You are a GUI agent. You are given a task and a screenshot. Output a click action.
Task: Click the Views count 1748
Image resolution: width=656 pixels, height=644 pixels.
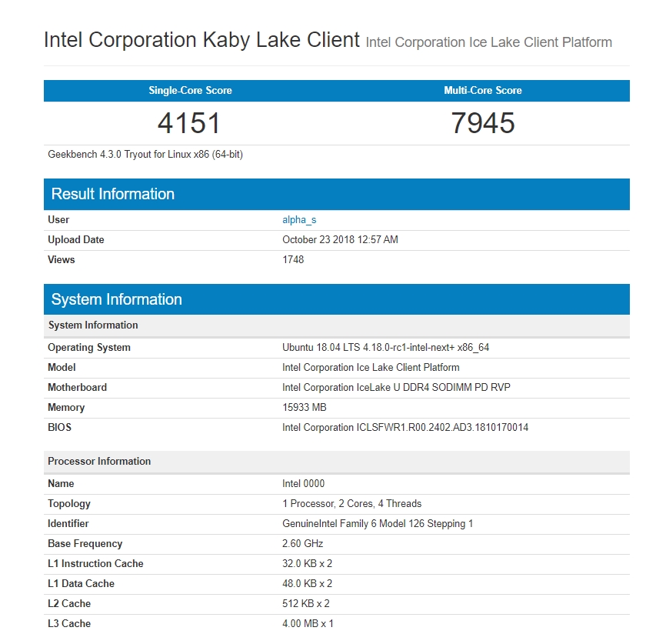click(x=292, y=259)
